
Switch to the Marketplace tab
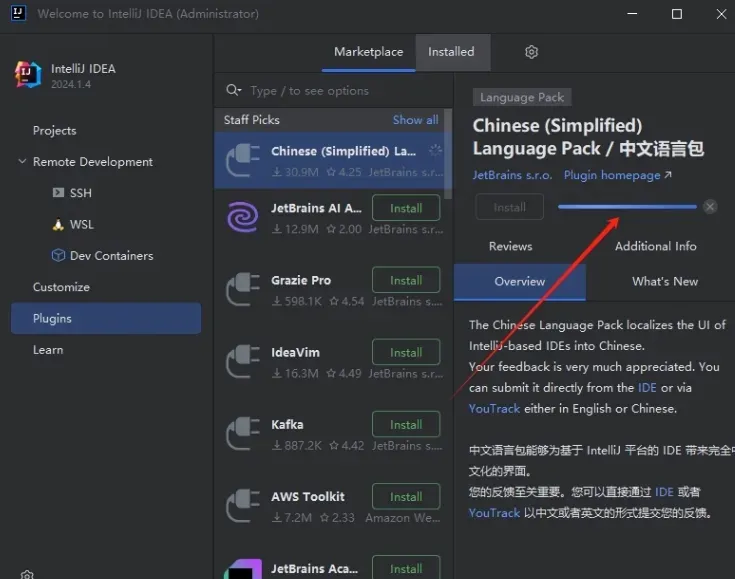pos(368,52)
